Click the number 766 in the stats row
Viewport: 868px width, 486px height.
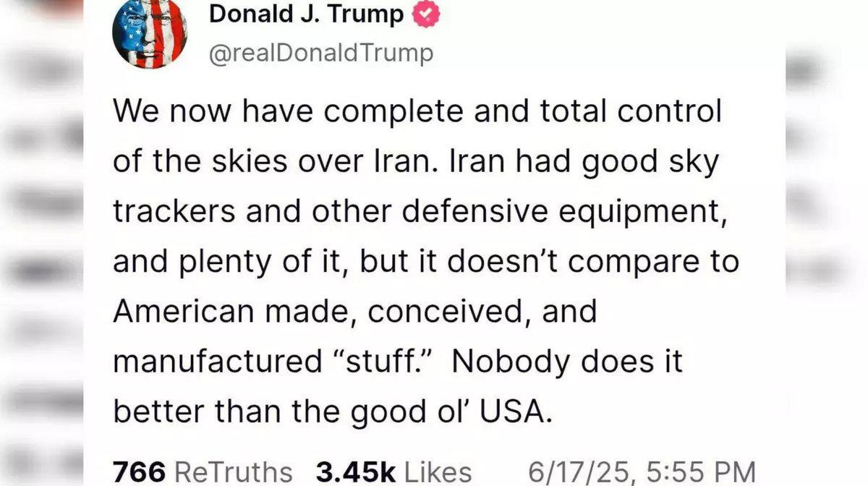(140, 472)
